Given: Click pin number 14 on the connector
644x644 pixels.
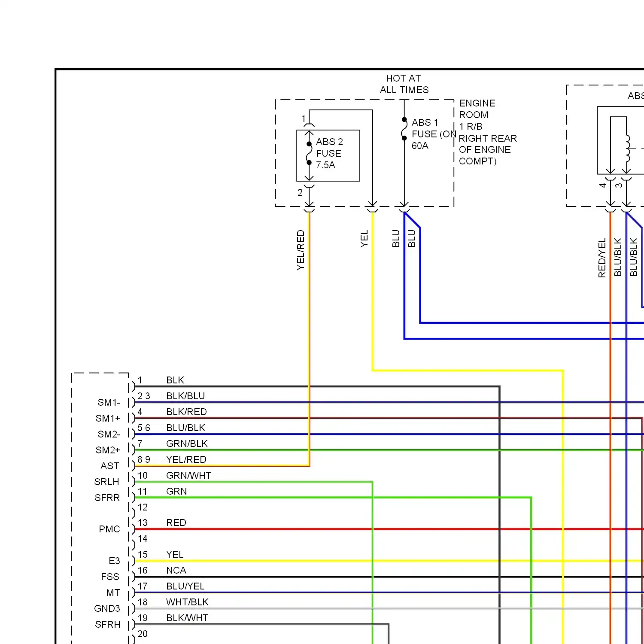Looking at the screenshot, I should [x=143, y=538].
